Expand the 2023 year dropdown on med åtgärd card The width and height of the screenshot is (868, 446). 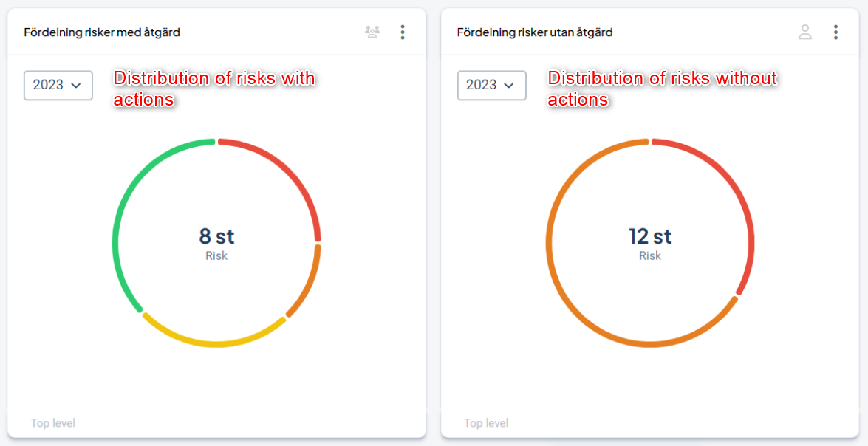58,85
